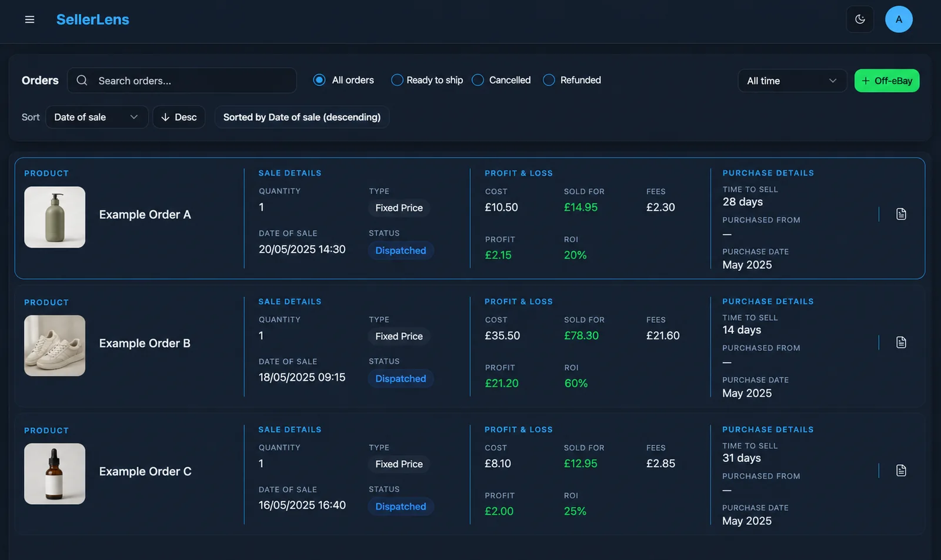Open the All time date range dropdown
The image size is (941, 560).
coord(792,81)
